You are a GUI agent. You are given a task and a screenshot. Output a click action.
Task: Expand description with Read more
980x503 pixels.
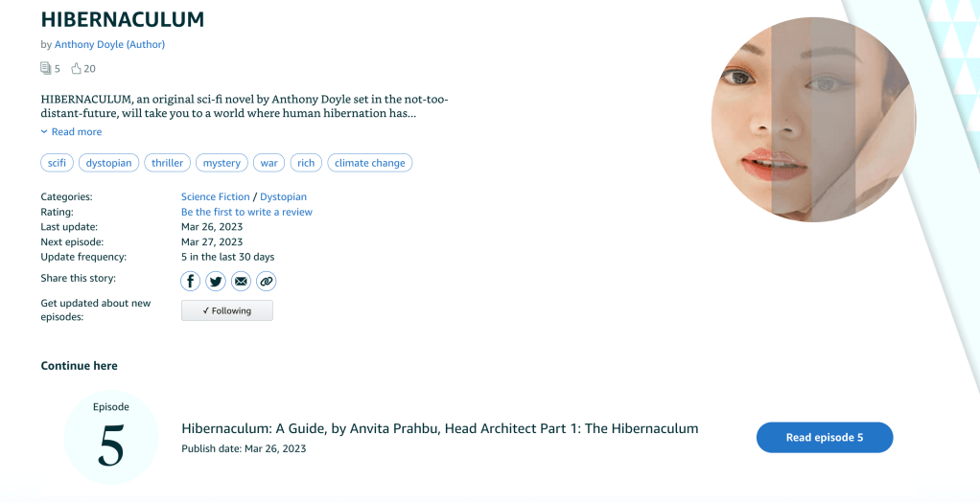tap(76, 132)
